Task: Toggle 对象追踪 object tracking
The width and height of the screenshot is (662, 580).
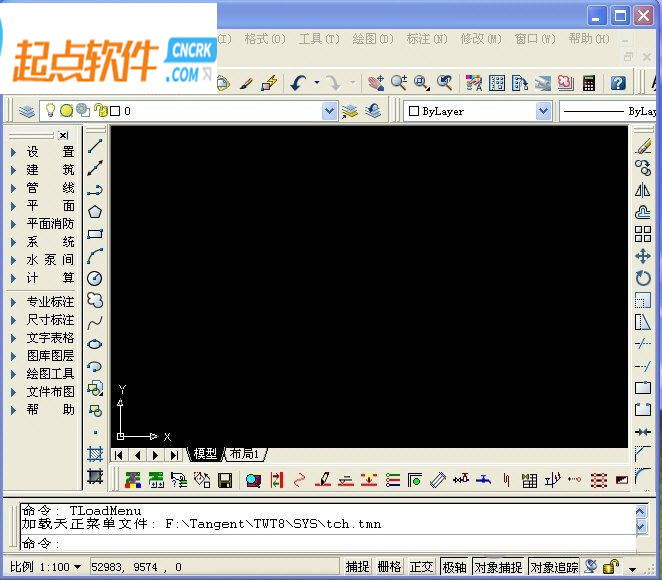Action: (554, 567)
